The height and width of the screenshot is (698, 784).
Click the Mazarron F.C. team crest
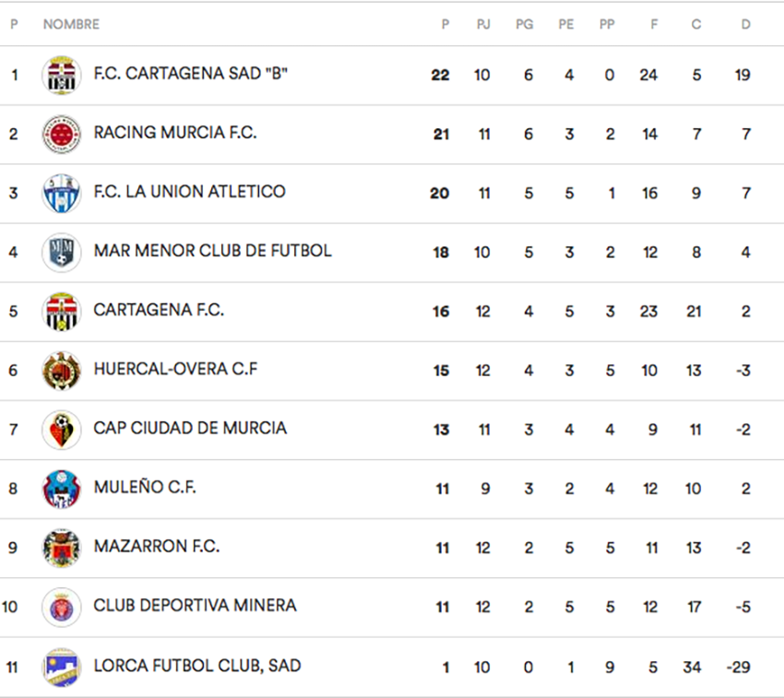(x=62, y=547)
